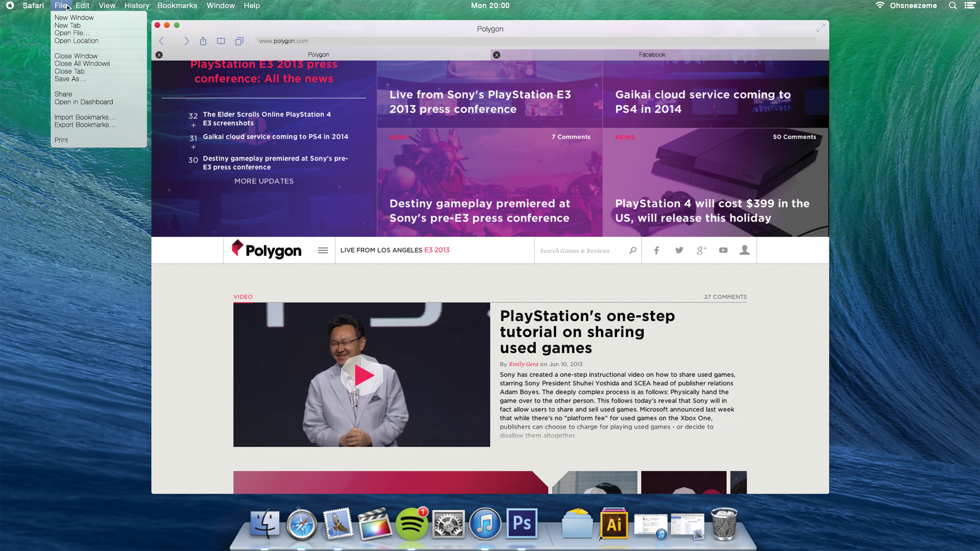Click the Safari compass Dock icon
The height and width of the screenshot is (551, 980).
click(301, 524)
